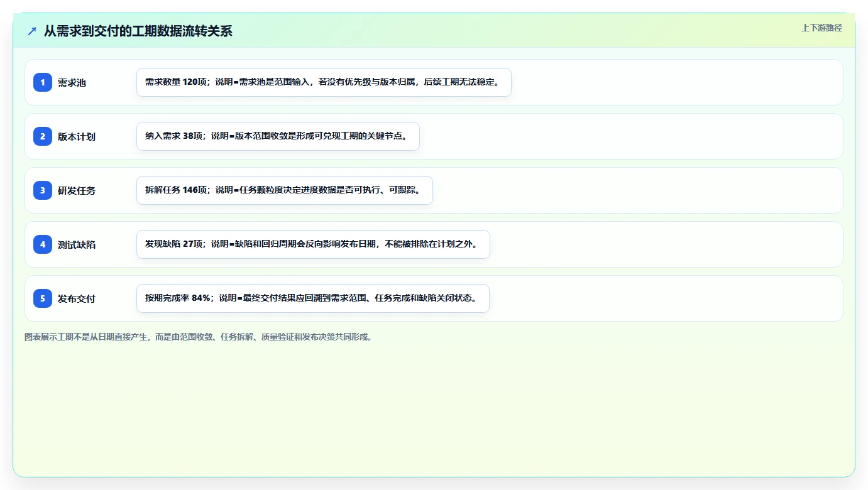Click the 按期完成率 84% description box
Image resolution: width=868 pixels, height=490 pixels.
[x=313, y=298]
